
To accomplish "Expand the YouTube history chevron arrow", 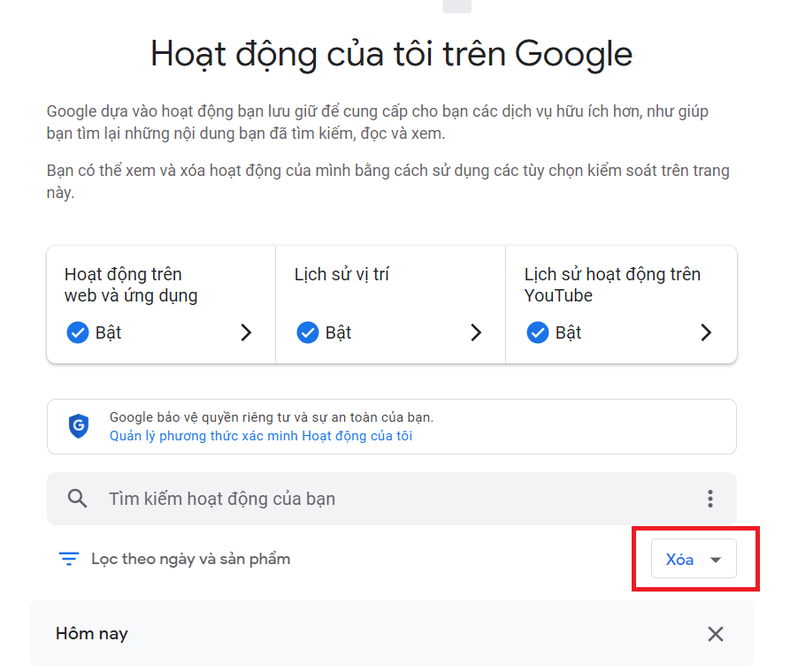I will (706, 332).
